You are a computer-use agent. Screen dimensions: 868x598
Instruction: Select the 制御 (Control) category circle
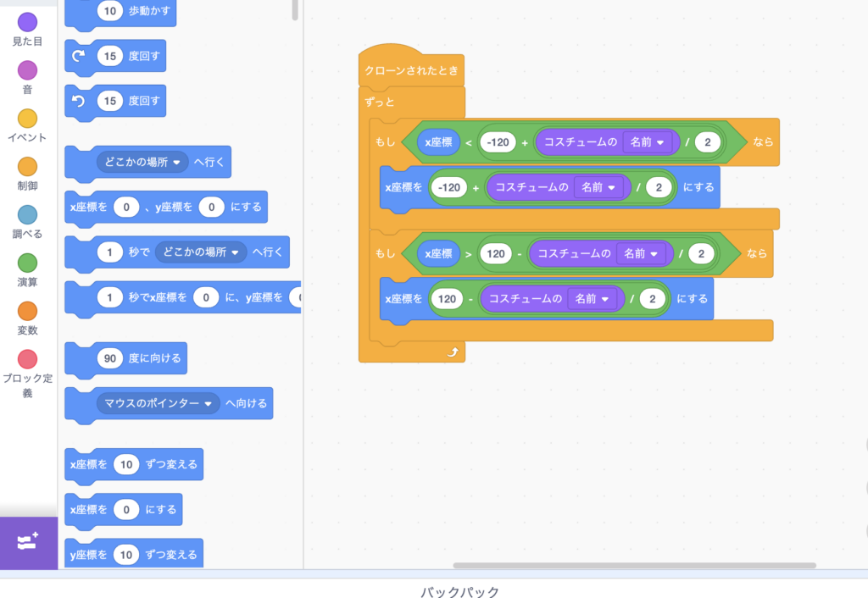click(27, 167)
